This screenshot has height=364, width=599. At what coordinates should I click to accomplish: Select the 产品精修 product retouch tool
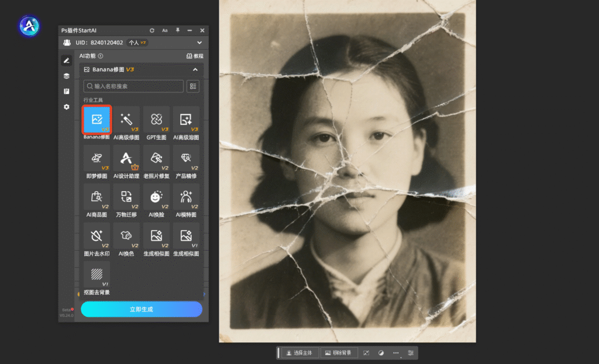(x=186, y=158)
